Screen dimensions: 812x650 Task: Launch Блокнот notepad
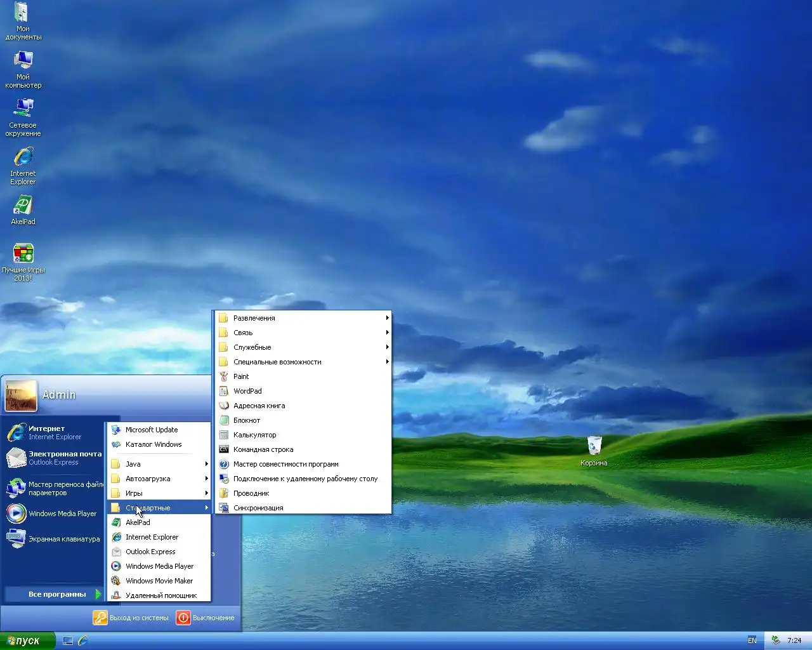[303, 420]
